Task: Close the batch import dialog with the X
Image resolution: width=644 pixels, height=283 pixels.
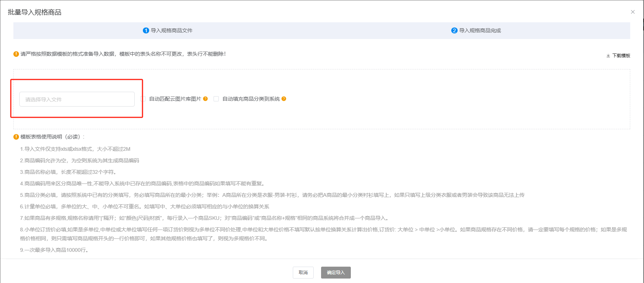Action: click(632, 12)
